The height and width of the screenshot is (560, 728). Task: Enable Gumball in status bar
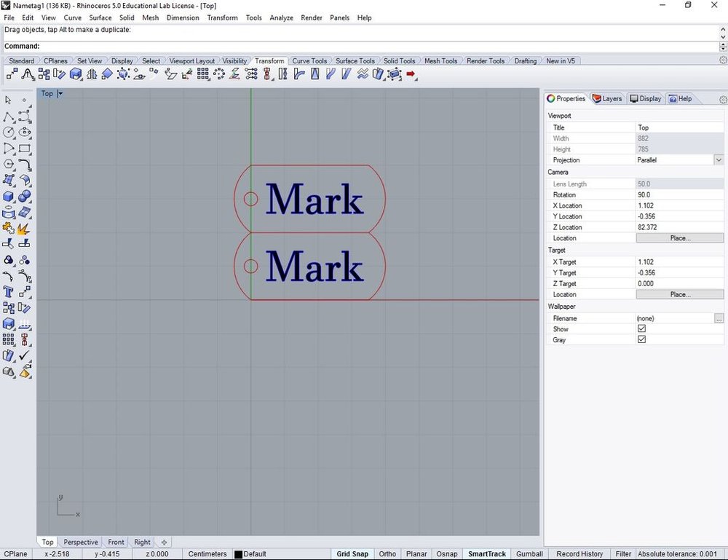[x=529, y=554]
